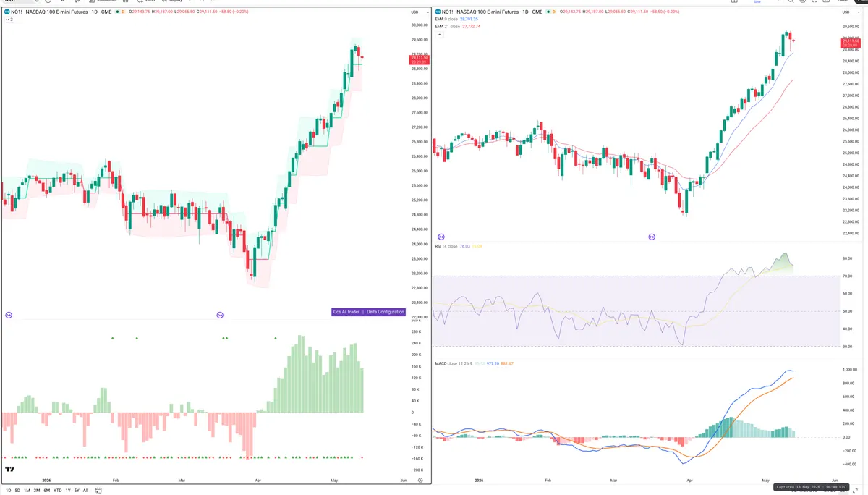Click the current price label on left chart
This screenshot has width=868, height=495.
419,60
